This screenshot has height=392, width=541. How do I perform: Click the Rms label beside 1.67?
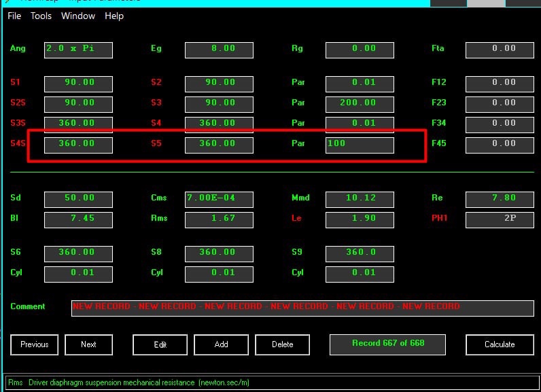(x=159, y=218)
